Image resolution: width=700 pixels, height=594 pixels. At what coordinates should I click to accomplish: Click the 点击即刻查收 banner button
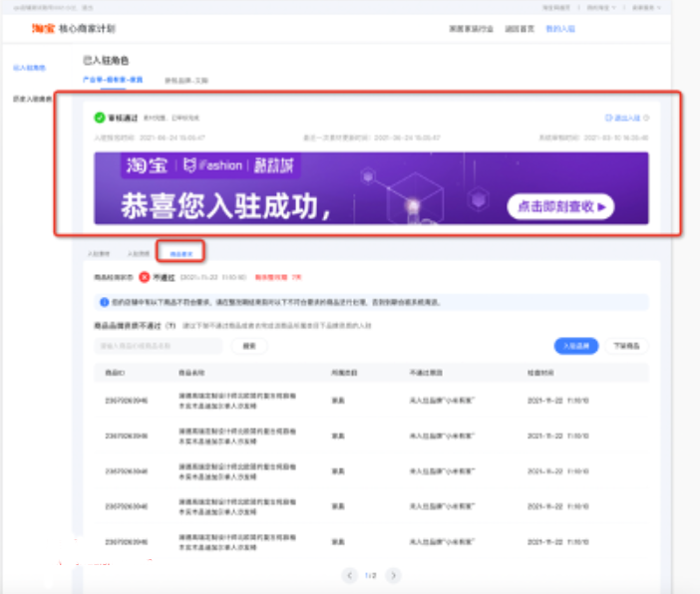point(560,206)
